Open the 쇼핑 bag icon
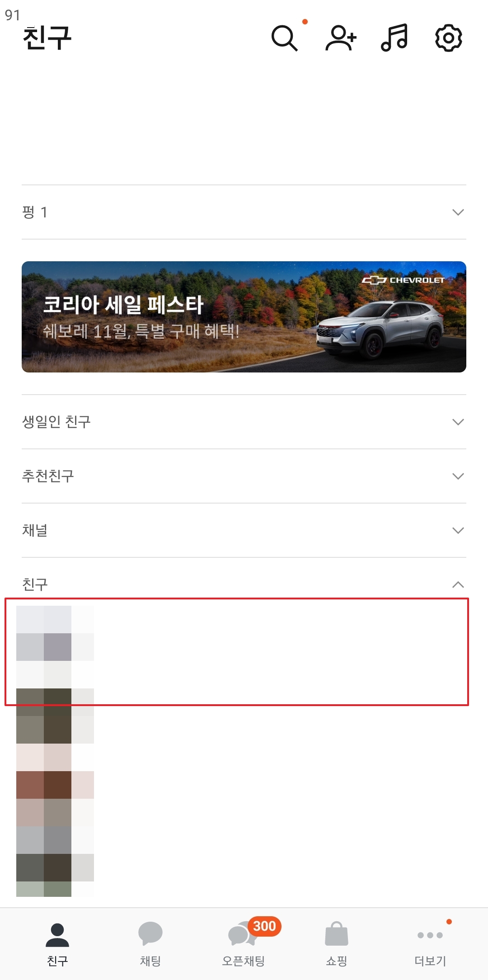Viewport: 488px width, 980px height. [x=337, y=933]
